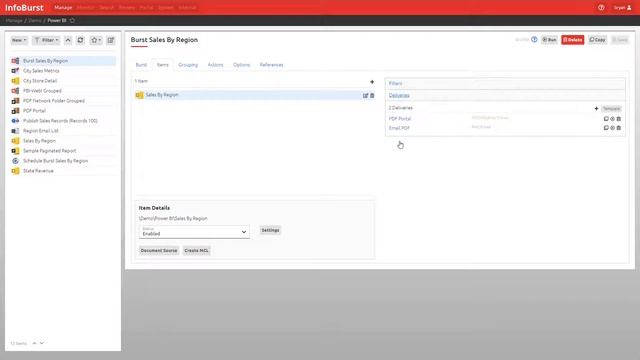
Task: Click the Publish Sales Records icon
Action: (15, 121)
